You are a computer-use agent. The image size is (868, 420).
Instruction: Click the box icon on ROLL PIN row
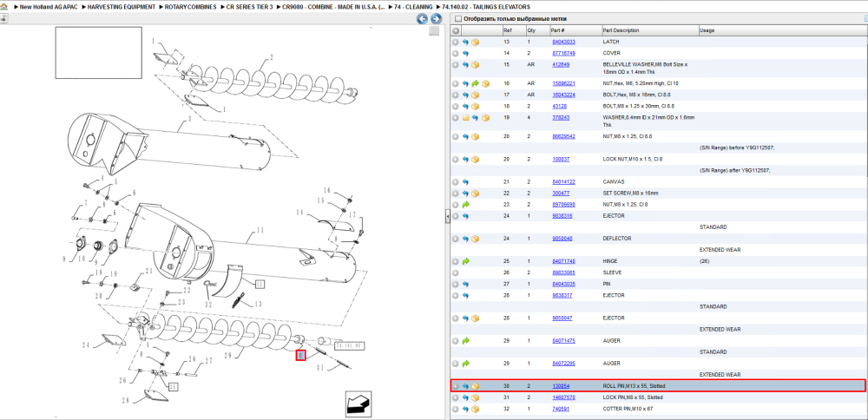pos(475,386)
